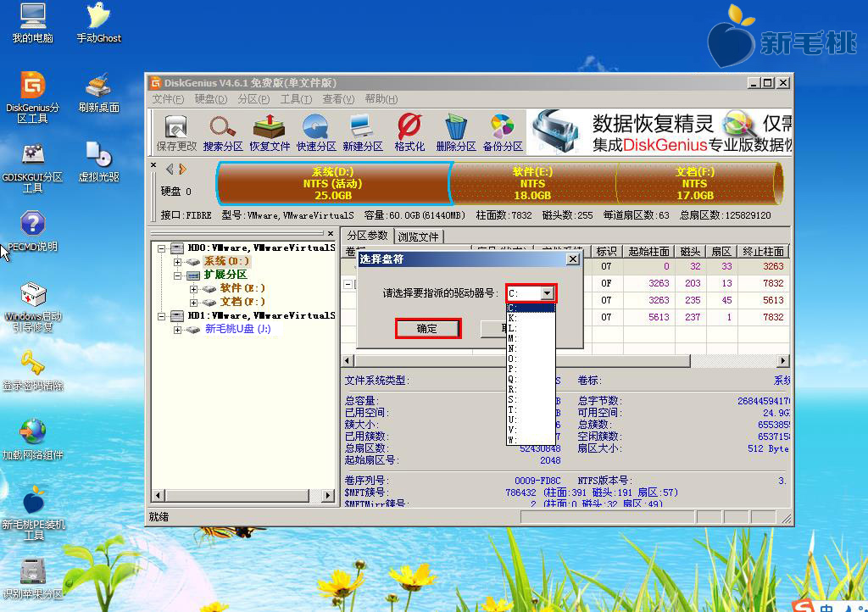Collapse the extended partition row in table
868x612 pixels.
tap(348, 284)
